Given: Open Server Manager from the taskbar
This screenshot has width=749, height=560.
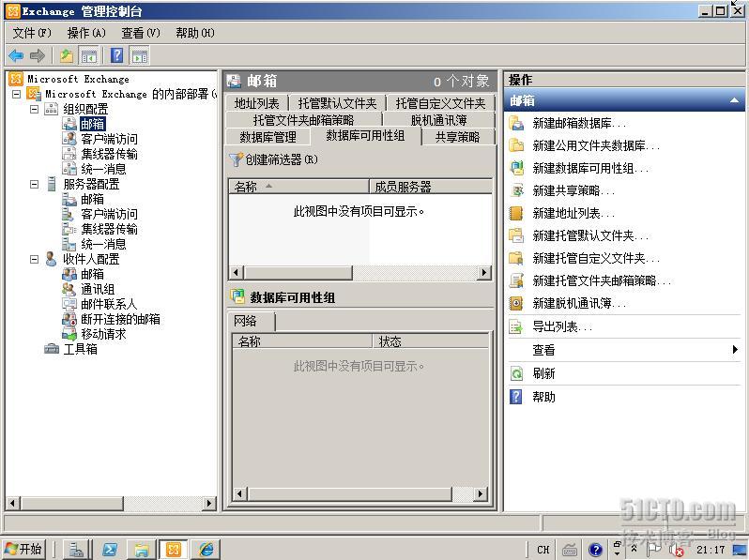Looking at the screenshot, I should pos(75,550).
